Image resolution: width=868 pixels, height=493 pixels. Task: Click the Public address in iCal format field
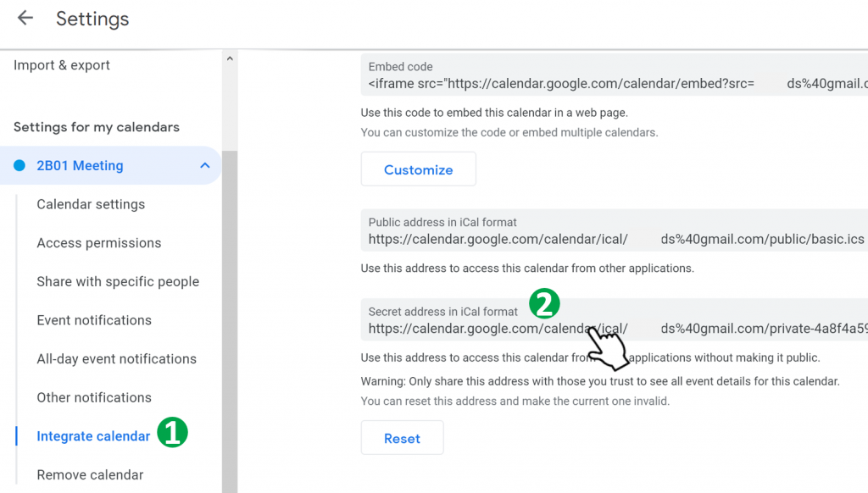coord(615,230)
